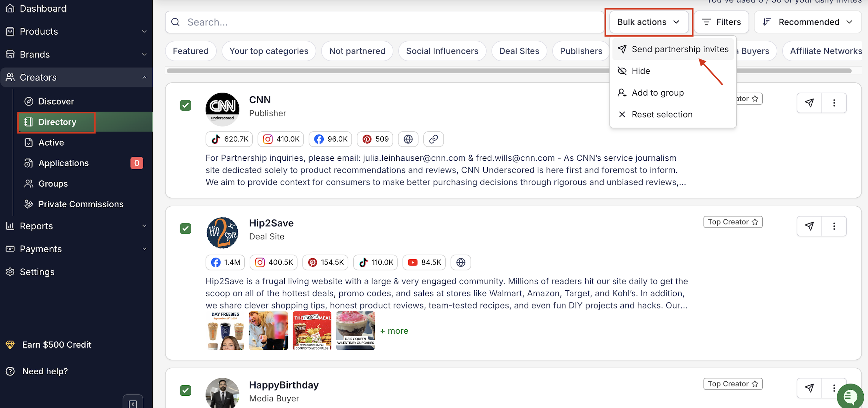Viewport: 868px width, 408px height.
Task: Deselect the HappyBirthday creator checkbox
Action: click(x=185, y=390)
